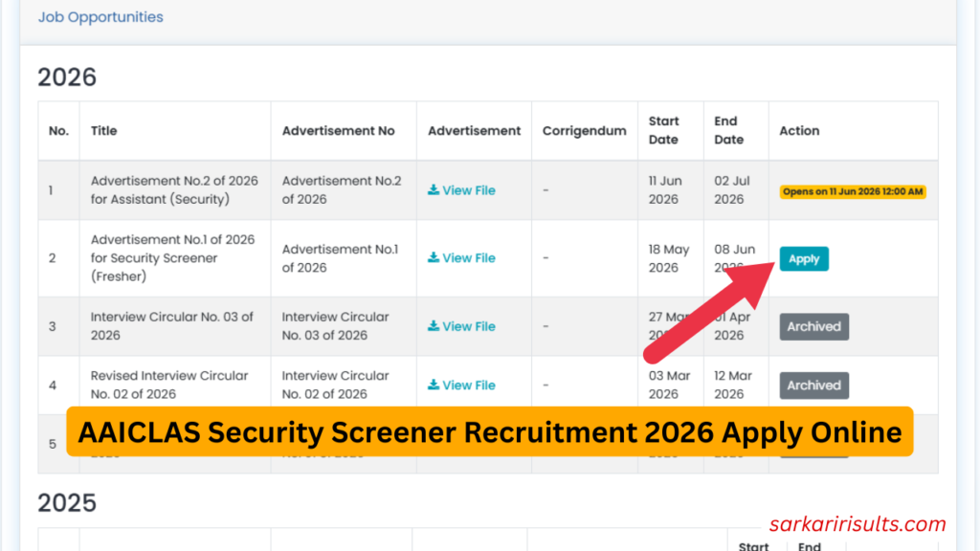Click start date '03 Mar 2026' cell

click(x=669, y=385)
